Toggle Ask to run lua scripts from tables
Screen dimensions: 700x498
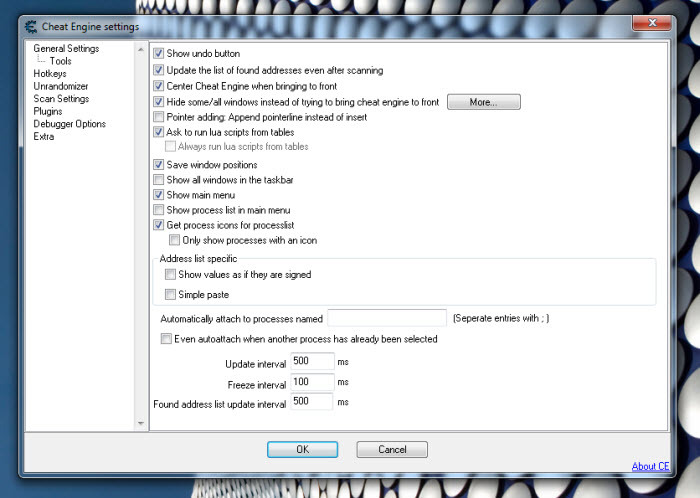[x=158, y=132]
